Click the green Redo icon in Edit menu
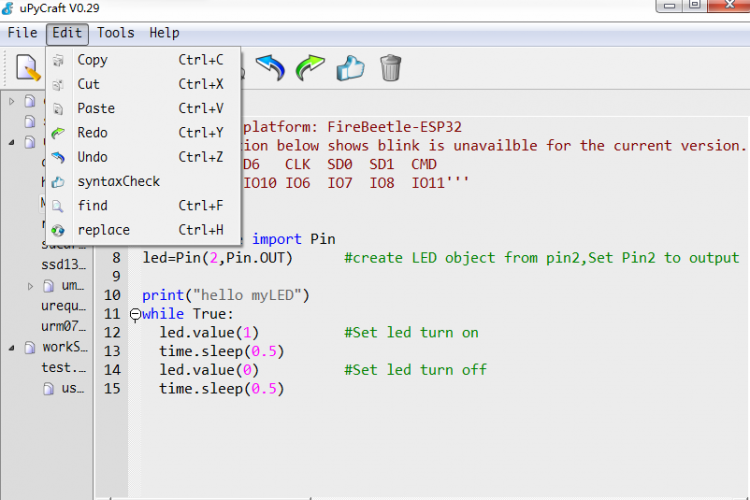 pos(58,133)
